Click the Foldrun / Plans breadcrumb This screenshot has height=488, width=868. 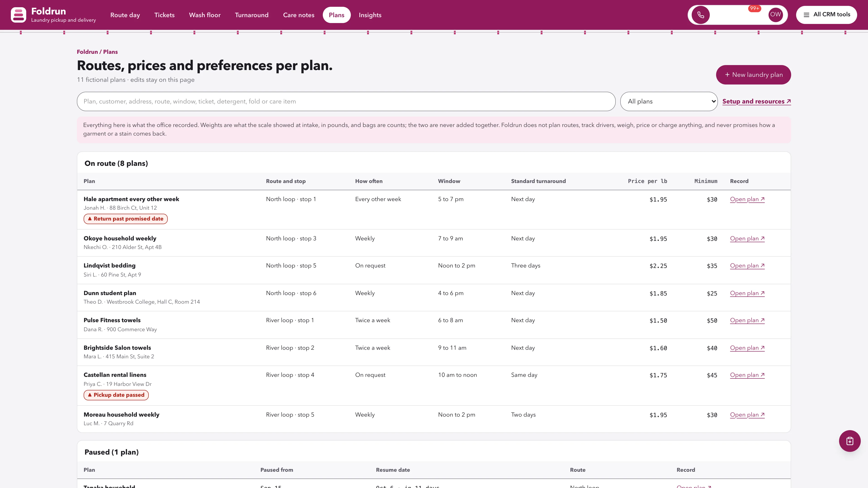(97, 52)
